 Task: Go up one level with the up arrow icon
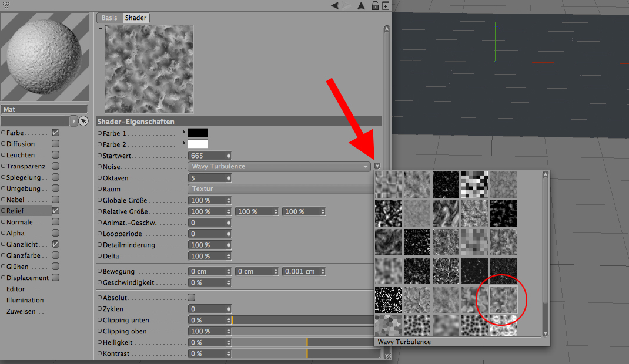[361, 6]
